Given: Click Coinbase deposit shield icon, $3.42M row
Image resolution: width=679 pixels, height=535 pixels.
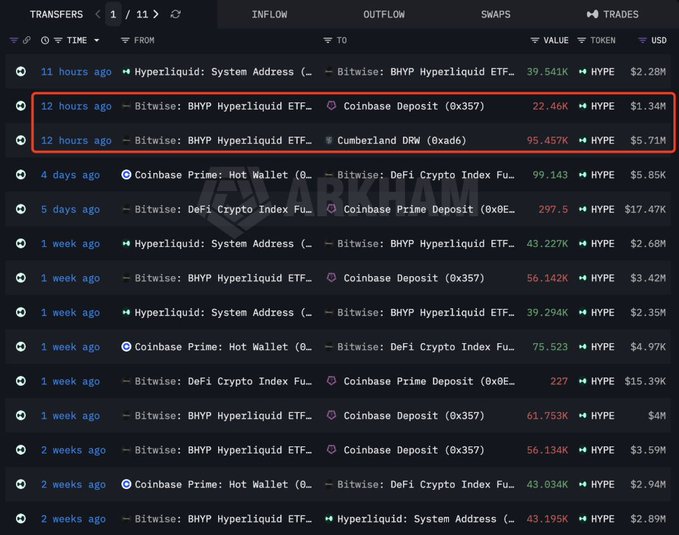Looking at the screenshot, I should tap(331, 278).
